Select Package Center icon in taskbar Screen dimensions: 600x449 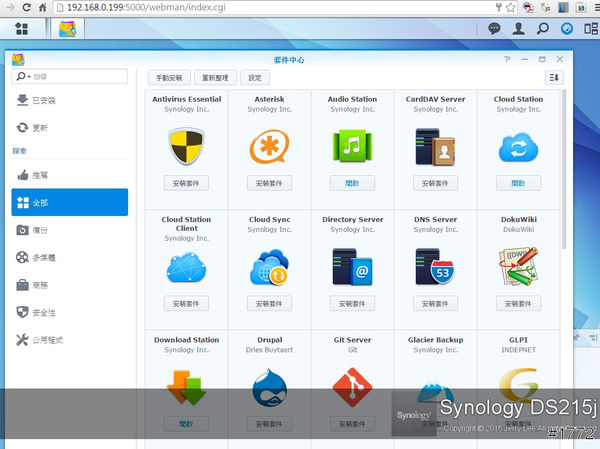coord(67,29)
